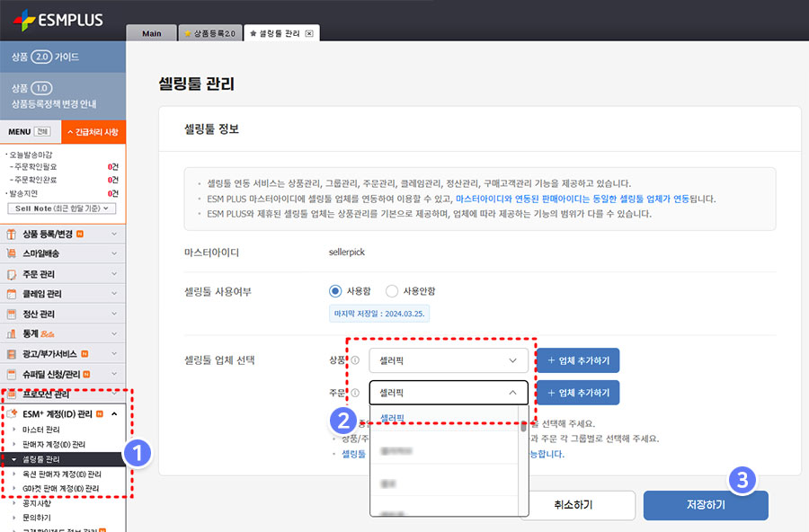Select the 사용함 radio button
The height and width of the screenshot is (532, 809).
(336, 291)
